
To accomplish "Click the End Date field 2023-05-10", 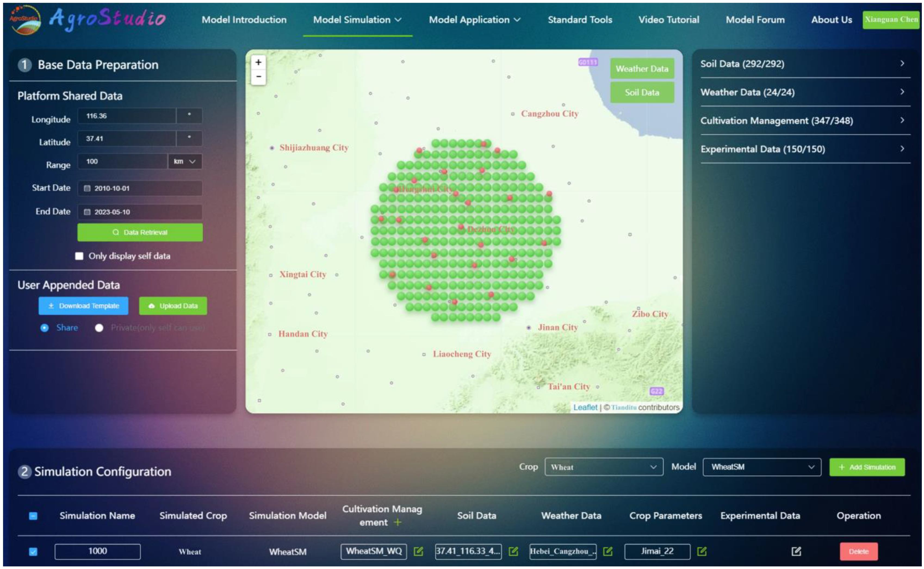I will pos(140,212).
